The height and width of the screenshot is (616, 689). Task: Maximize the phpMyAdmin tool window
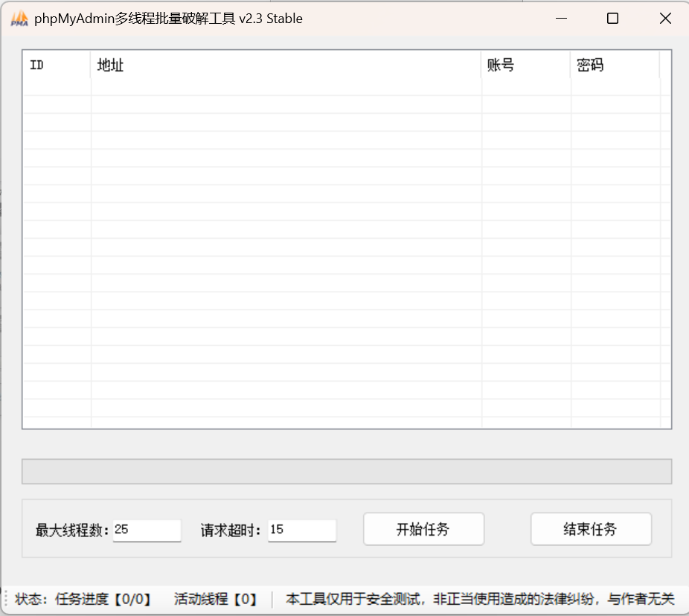[612, 19]
